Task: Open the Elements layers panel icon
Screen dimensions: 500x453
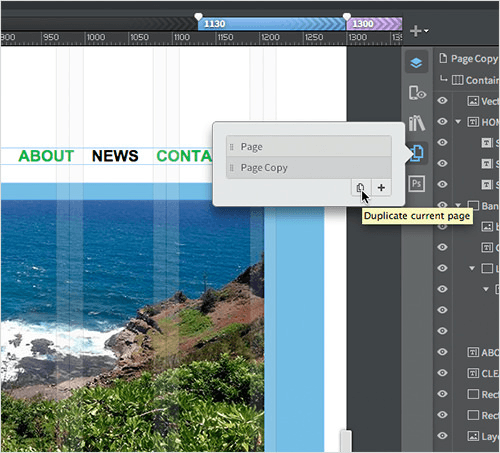Action: [x=416, y=63]
